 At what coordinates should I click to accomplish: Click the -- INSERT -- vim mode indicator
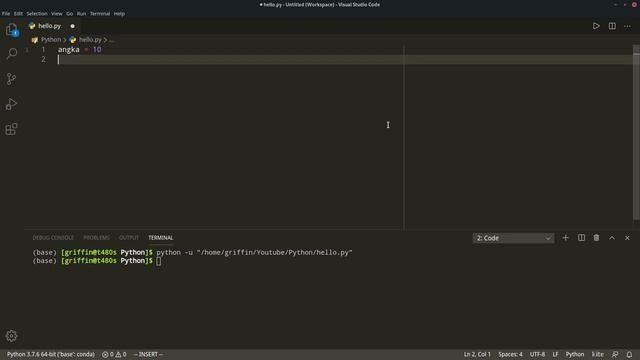click(x=148, y=354)
